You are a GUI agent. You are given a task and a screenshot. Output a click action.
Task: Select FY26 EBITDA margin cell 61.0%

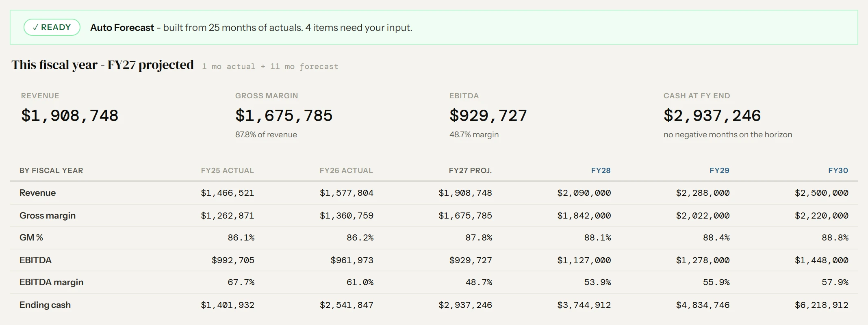[360, 282]
